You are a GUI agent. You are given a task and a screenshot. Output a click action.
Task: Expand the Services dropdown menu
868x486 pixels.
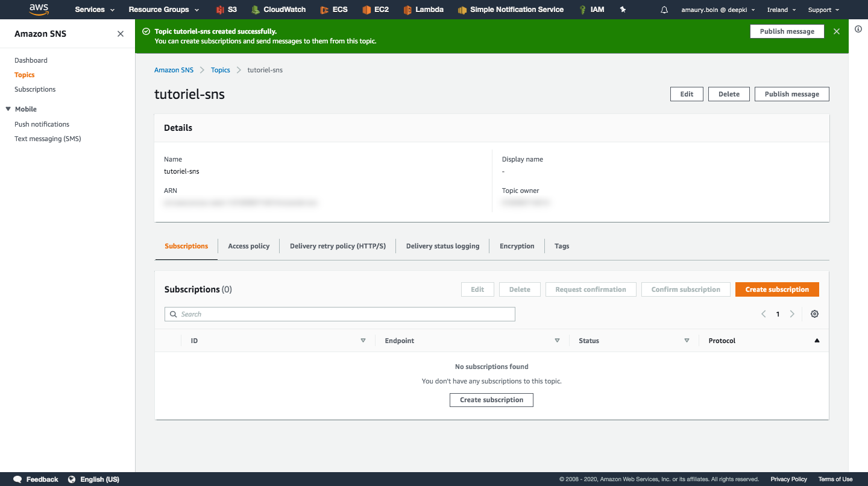95,10
